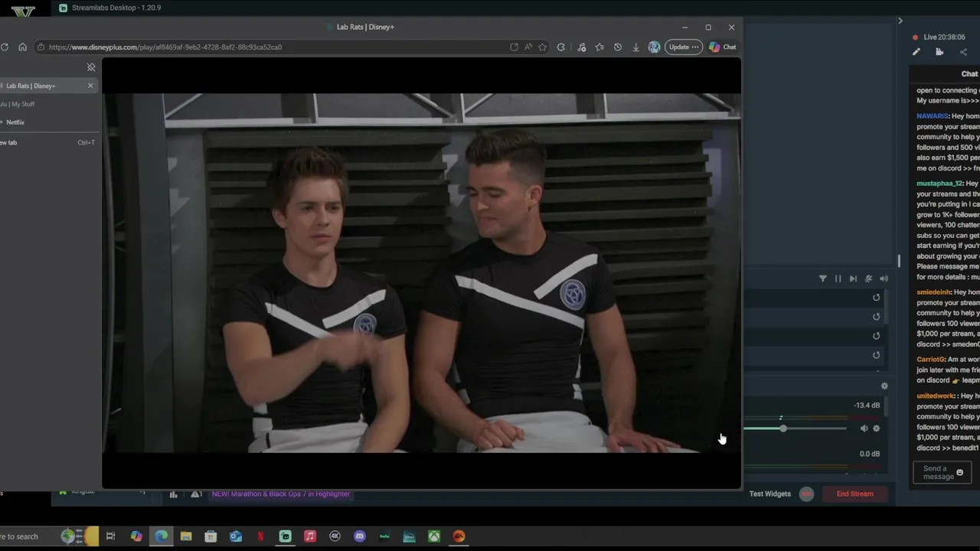Open Copilot Chat in Edge toolbar
Viewport: 980px width, 551px height.
(723, 47)
